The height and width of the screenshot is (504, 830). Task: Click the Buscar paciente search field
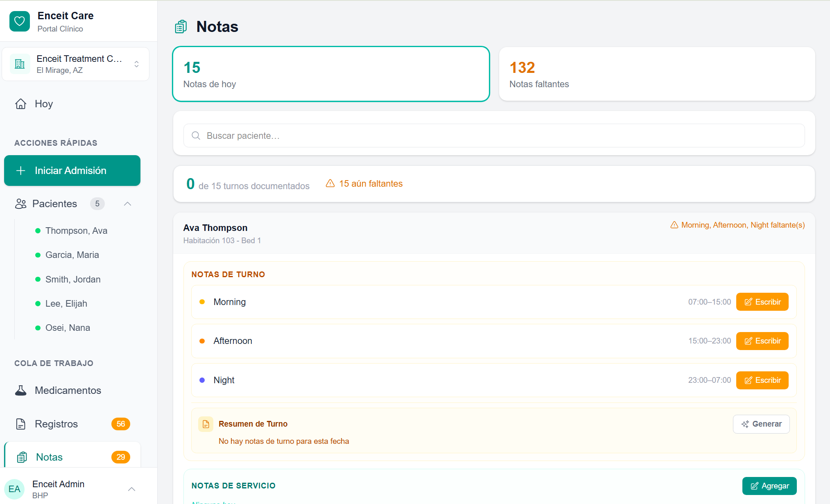[x=494, y=136]
